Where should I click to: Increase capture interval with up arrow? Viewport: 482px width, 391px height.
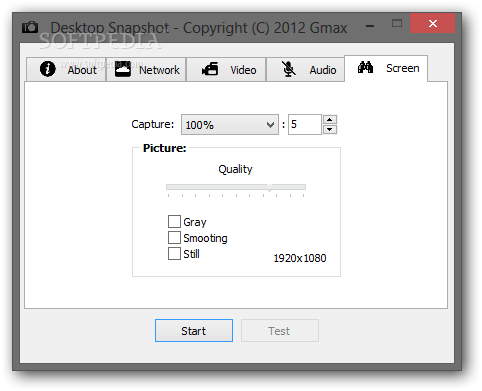(330, 120)
